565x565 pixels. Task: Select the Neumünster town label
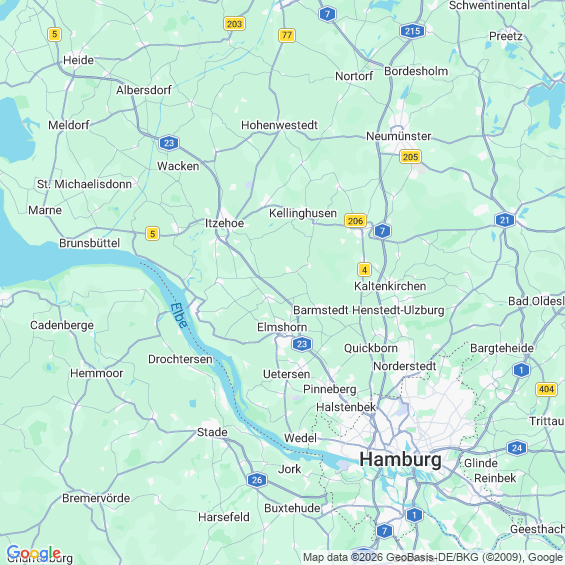tap(399, 136)
